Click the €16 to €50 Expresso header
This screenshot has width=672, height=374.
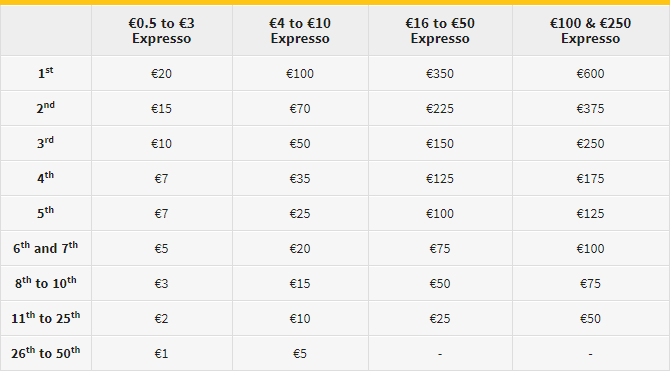[440, 30]
